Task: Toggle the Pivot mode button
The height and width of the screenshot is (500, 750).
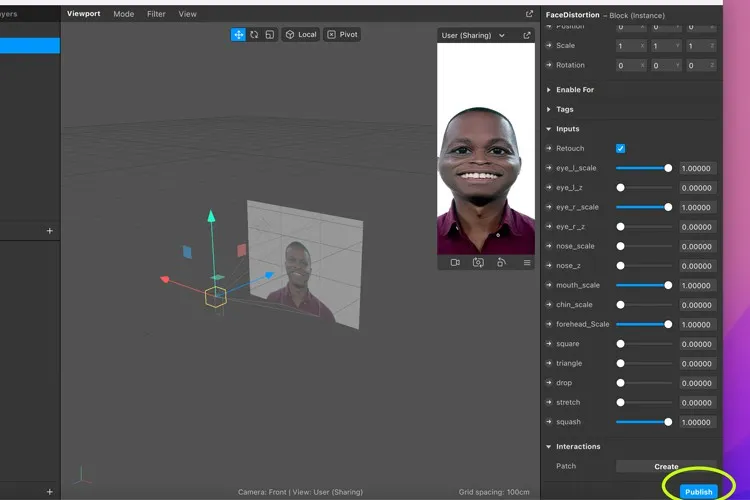Action: pos(342,34)
